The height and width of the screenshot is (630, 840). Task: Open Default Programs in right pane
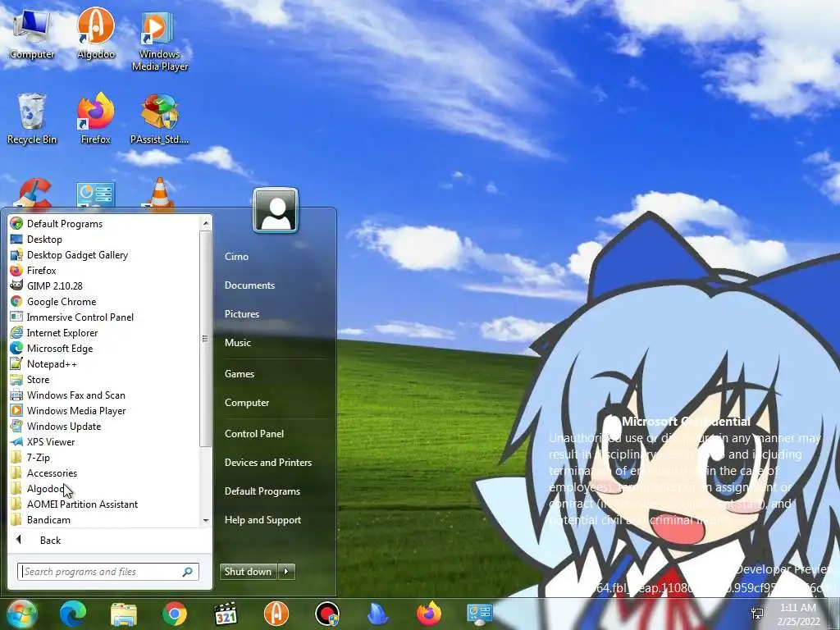coord(262,491)
